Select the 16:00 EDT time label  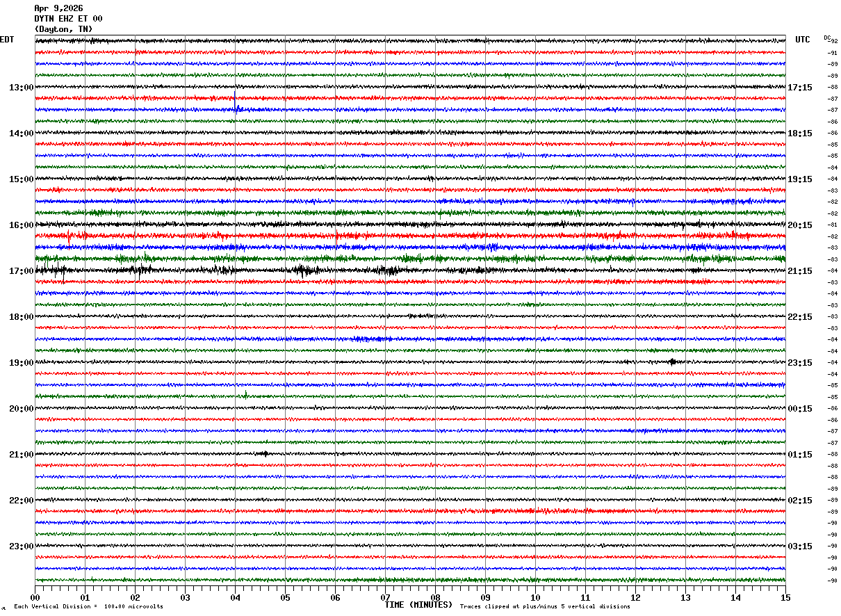[22, 225]
